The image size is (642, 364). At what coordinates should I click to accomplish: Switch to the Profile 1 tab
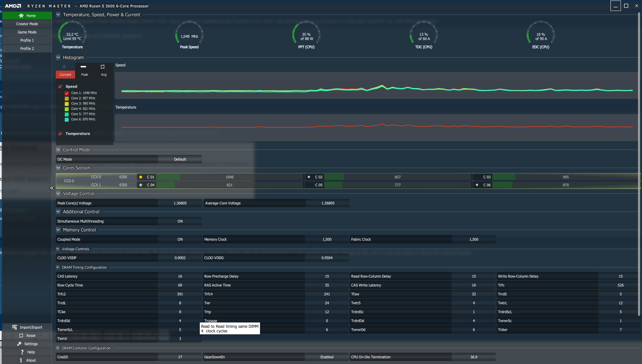[27, 40]
